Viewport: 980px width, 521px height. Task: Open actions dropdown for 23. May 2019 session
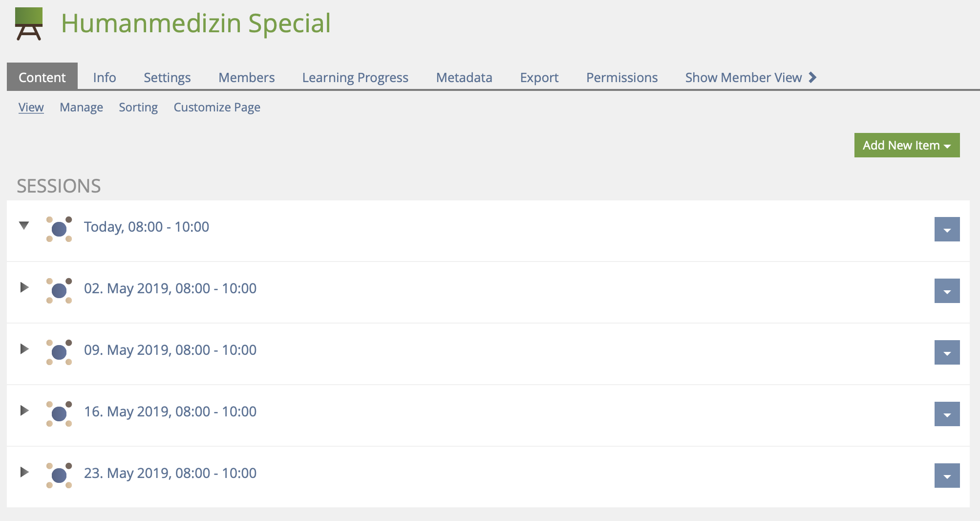click(947, 476)
